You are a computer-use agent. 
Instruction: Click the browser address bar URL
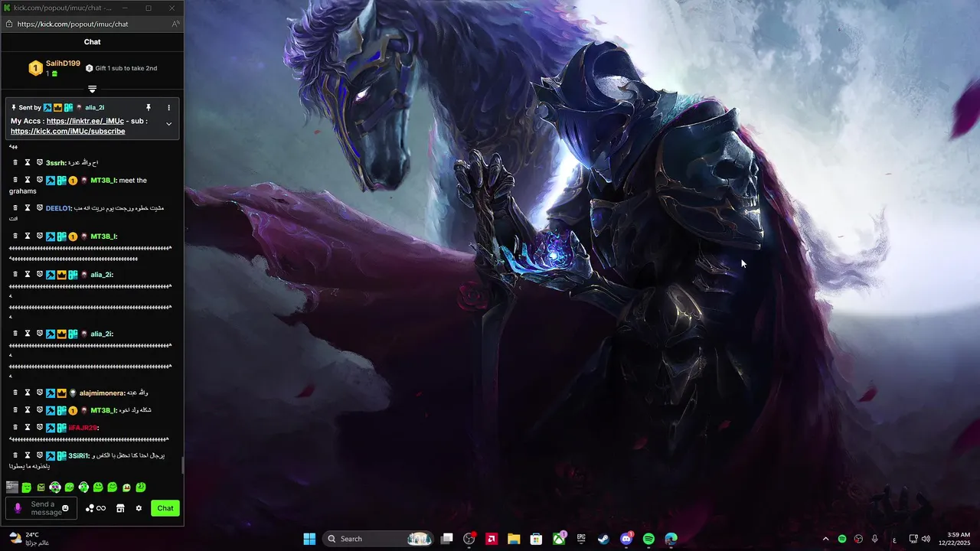[x=73, y=24]
